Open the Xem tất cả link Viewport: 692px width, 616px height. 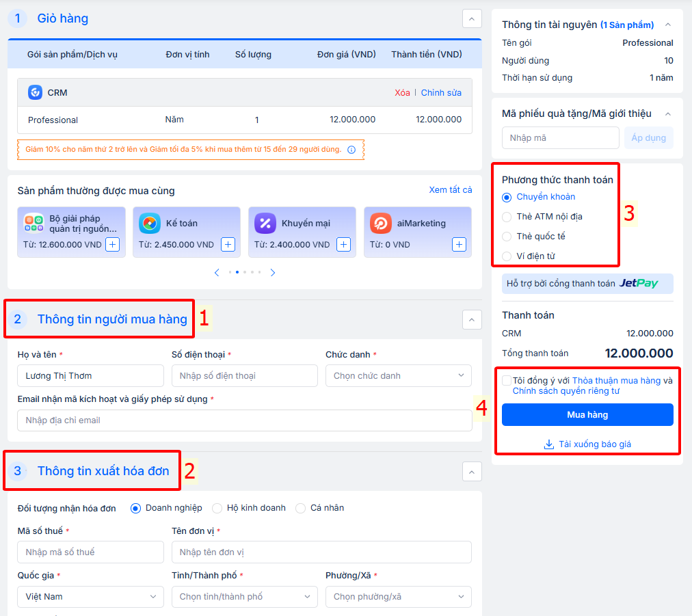pyautogui.click(x=450, y=190)
